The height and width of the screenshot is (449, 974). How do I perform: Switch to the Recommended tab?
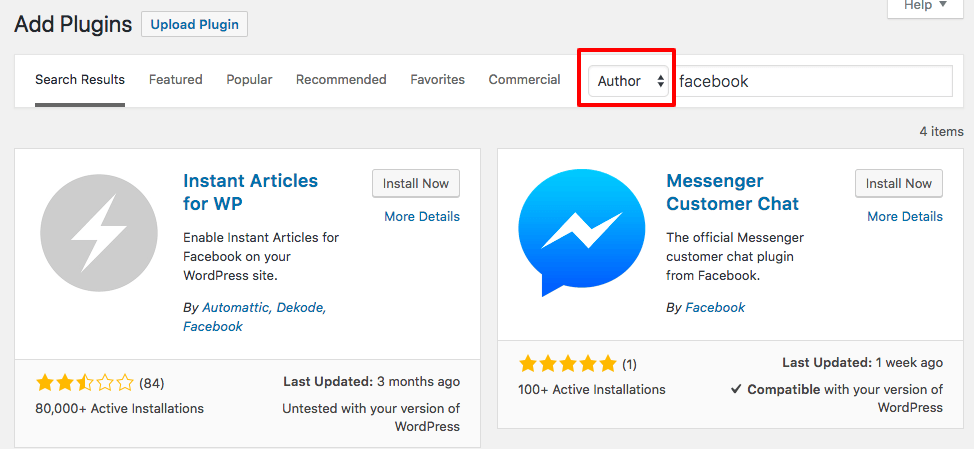pyautogui.click(x=341, y=79)
